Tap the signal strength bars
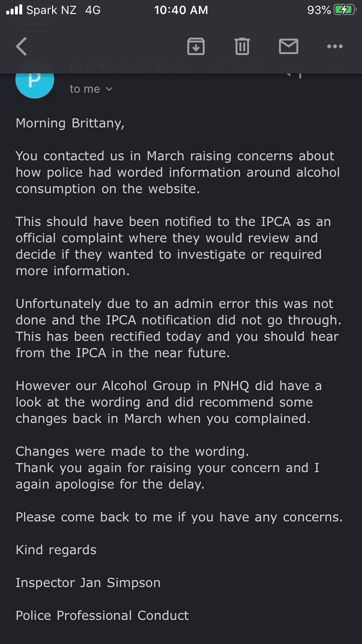Screen dimensions: 362x644 click(14, 10)
